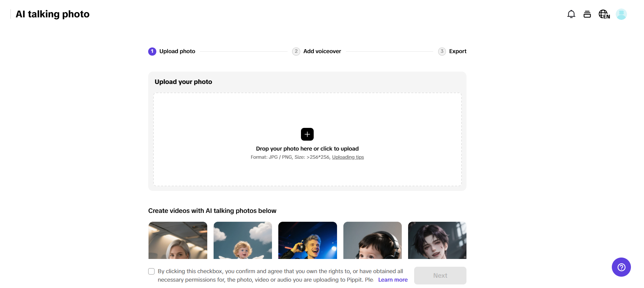Image resolution: width=644 pixels, height=288 pixels.
Task: Open the purple help question-mark button
Action: click(x=621, y=267)
